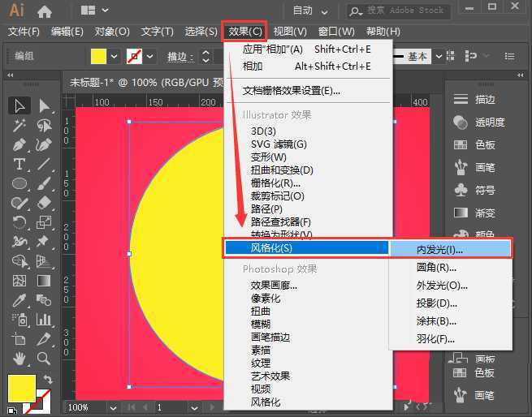Open the 透明度 panel button
This screenshot has height=417, width=532.
coord(489,123)
